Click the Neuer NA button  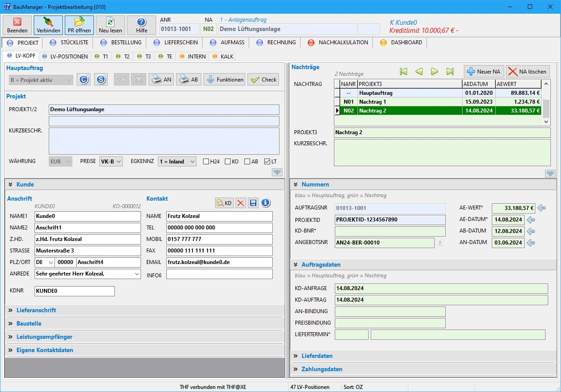click(x=483, y=71)
